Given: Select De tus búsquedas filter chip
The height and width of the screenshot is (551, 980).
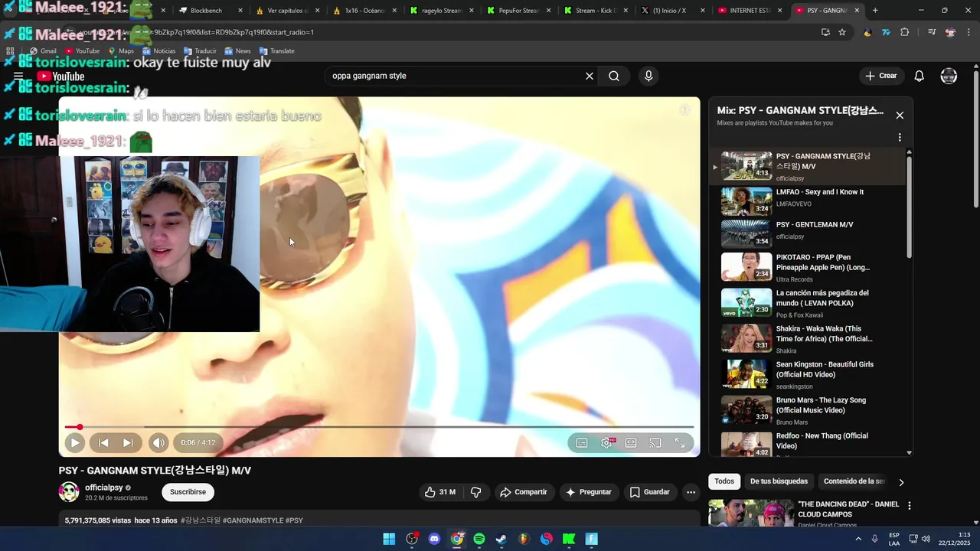Looking at the screenshot, I should click(779, 481).
